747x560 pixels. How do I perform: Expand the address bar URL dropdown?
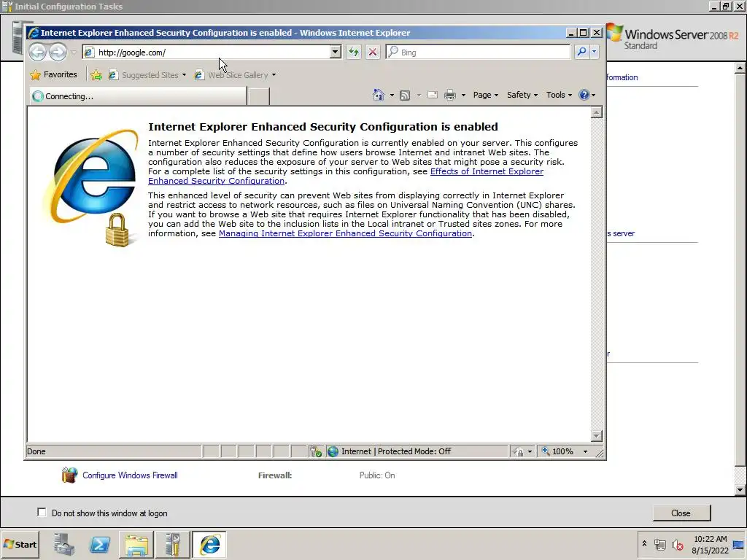pyautogui.click(x=335, y=52)
